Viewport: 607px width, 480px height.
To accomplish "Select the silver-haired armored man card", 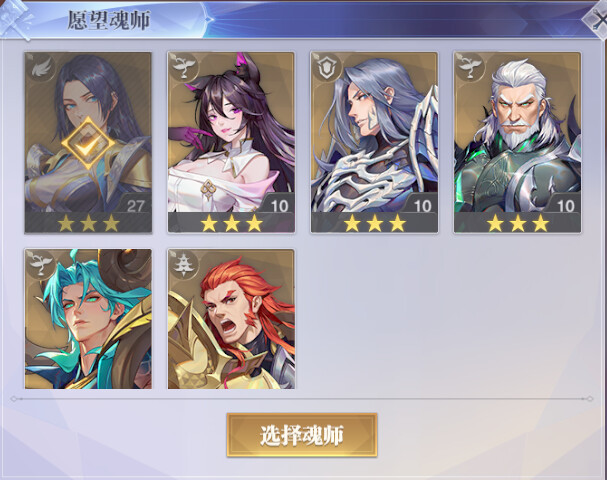I will [x=374, y=142].
